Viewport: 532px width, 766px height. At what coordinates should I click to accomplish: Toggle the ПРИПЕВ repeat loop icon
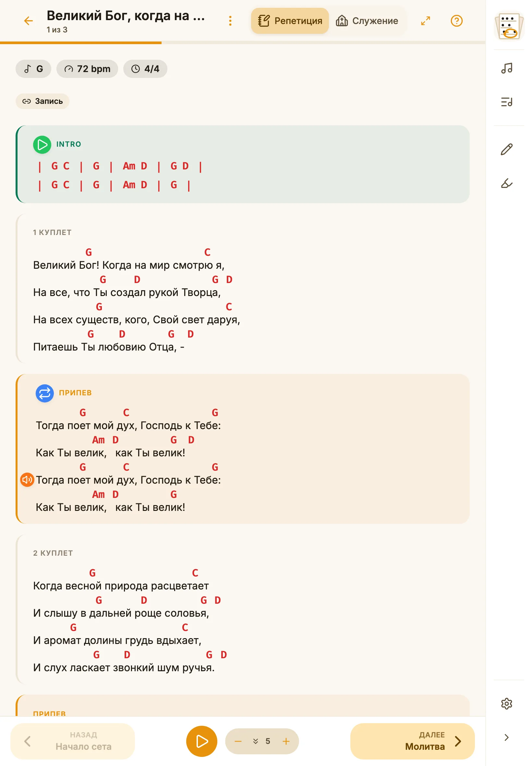point(45,393)
